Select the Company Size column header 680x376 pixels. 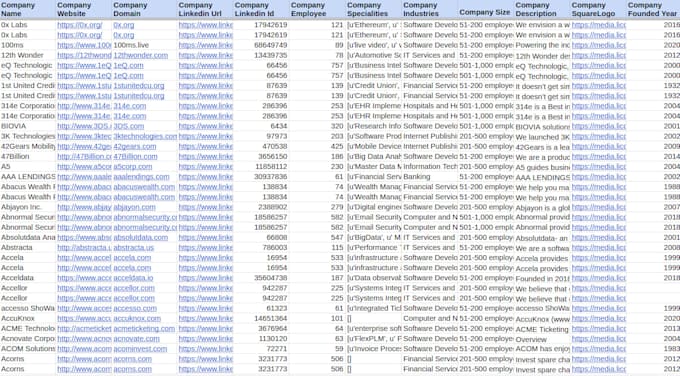[486, 9]
